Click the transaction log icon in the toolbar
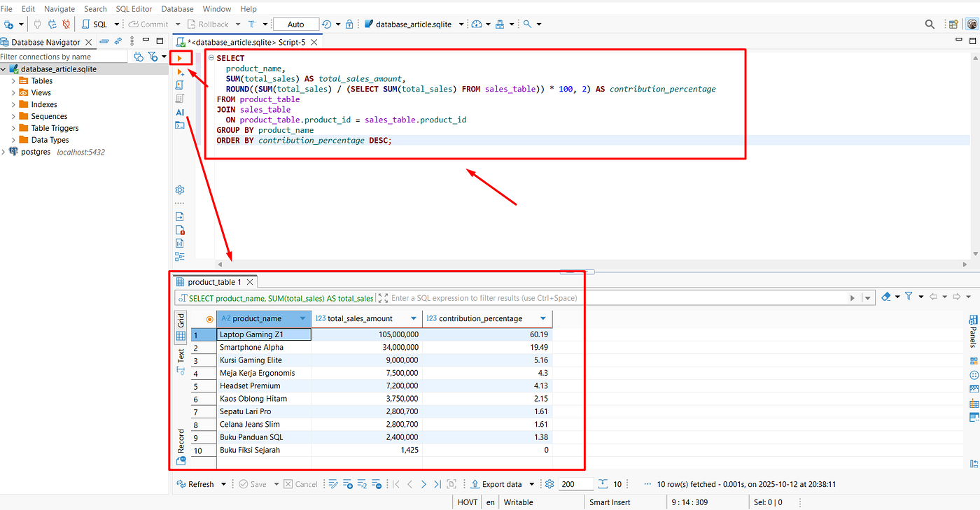The image size is (980, 510). (x=327, y=24)
